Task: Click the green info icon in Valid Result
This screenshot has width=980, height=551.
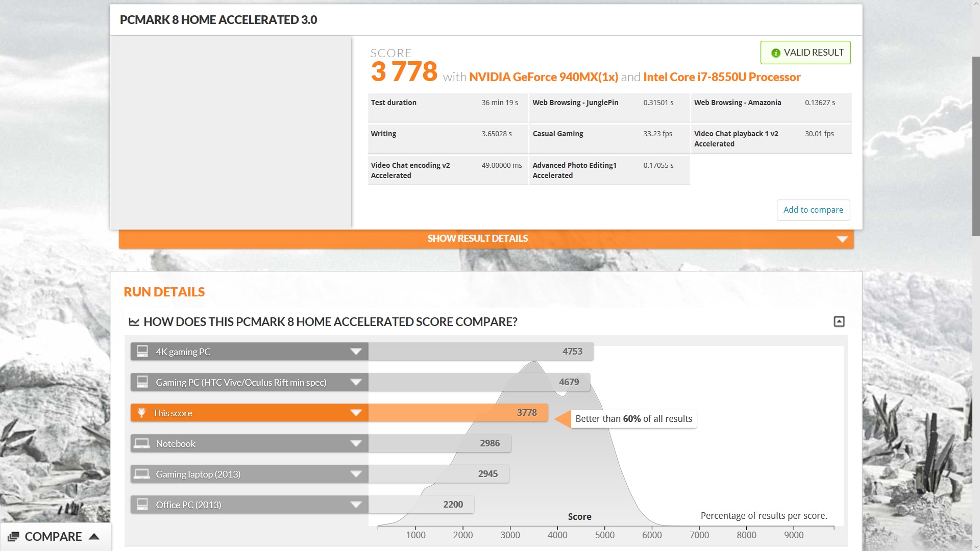Action: pyautogui.click(x=775, y=53)
